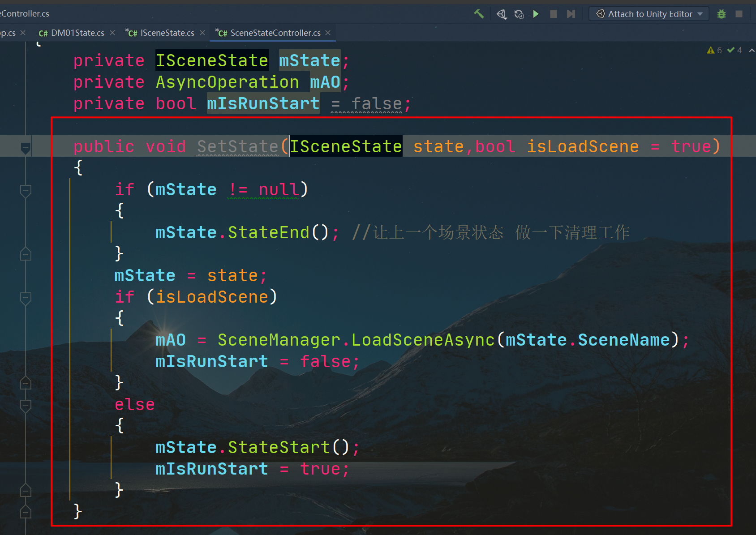Collapse the SetState method fold marker
This screenshot has width=756, height=535.
pyautogui.click(x=26, y=147)
